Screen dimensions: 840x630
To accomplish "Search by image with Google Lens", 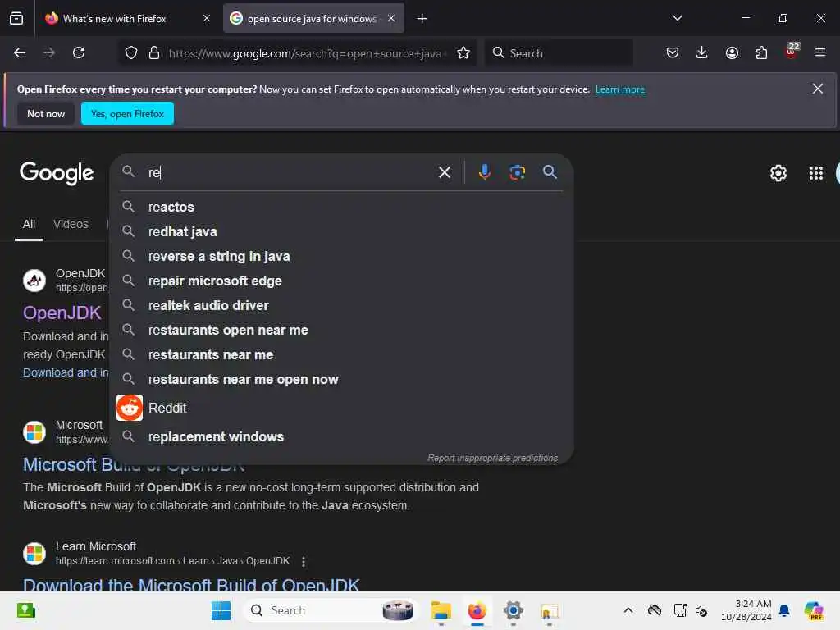I will [x=517, y=172].
